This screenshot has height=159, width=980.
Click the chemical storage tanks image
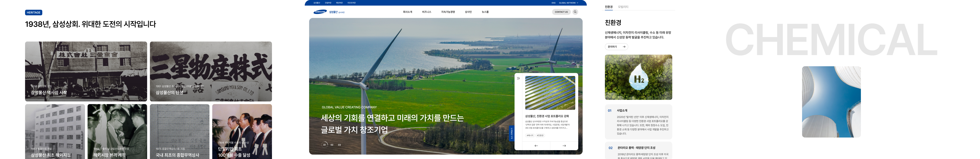(831, 102)
